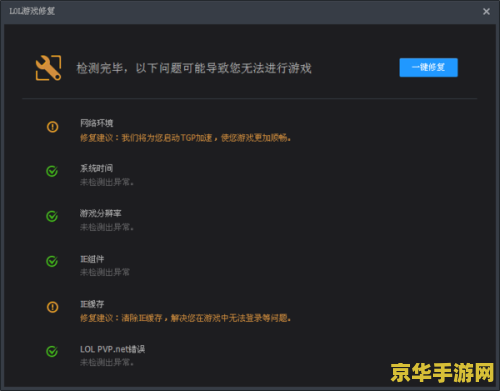Click warning icon beside 网络环境

52,127
